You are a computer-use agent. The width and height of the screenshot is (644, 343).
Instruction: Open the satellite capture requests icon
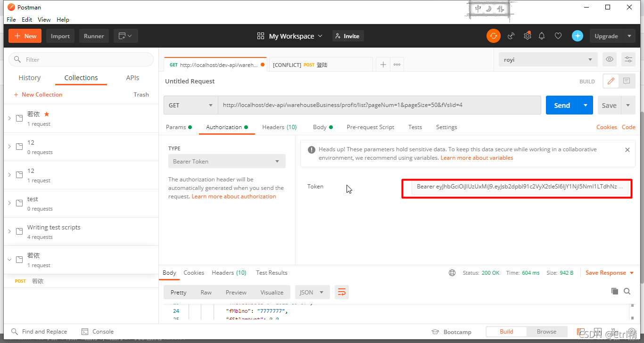click(x=511, y=36)
